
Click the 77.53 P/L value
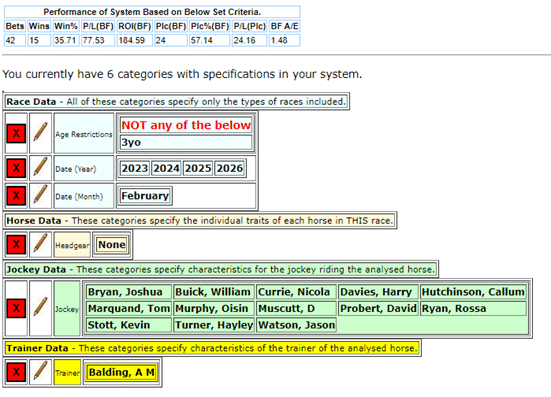coord(98,40)
